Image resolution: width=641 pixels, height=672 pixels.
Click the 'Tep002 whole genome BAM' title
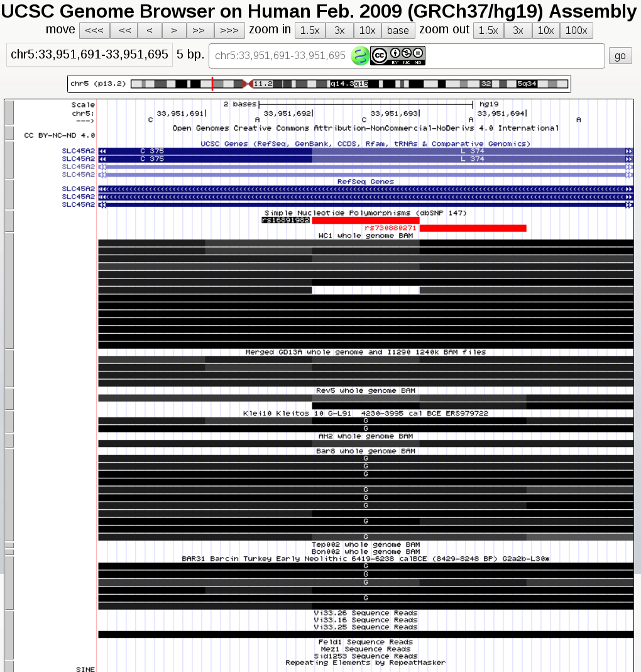pyautogui.click(x=366, y=545)
